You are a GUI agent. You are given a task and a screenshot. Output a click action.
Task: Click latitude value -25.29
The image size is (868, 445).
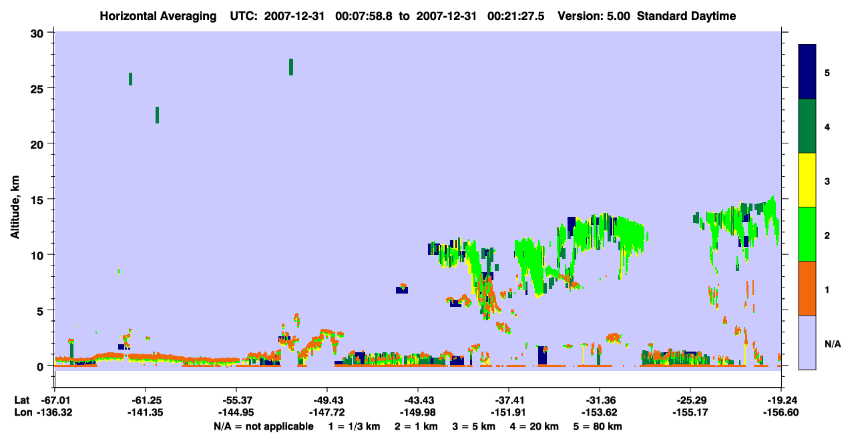(x=690, y=400)
